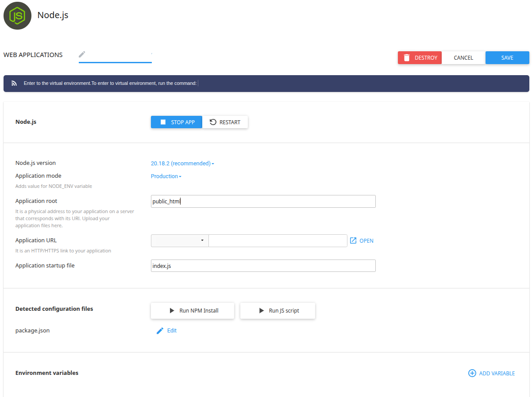Image resolution: width=532 pixels, height=397 pixels.
Task: Click the play icon on Run JS script
Action: (261, 310)
